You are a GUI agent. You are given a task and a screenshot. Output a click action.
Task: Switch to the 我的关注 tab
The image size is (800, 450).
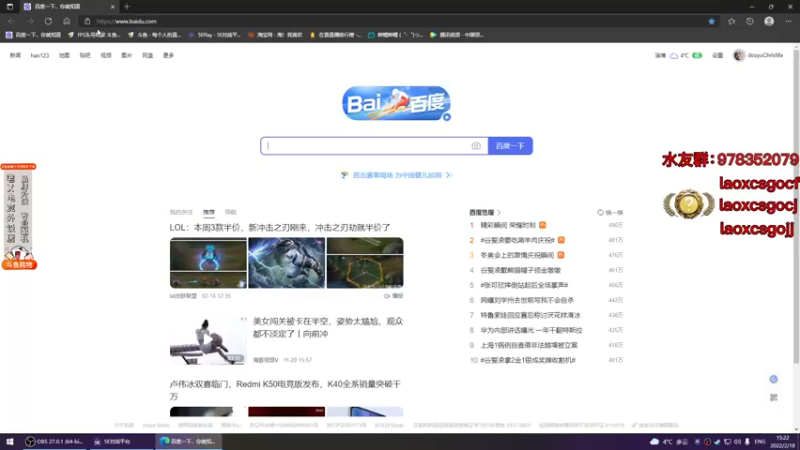(181, 212)
